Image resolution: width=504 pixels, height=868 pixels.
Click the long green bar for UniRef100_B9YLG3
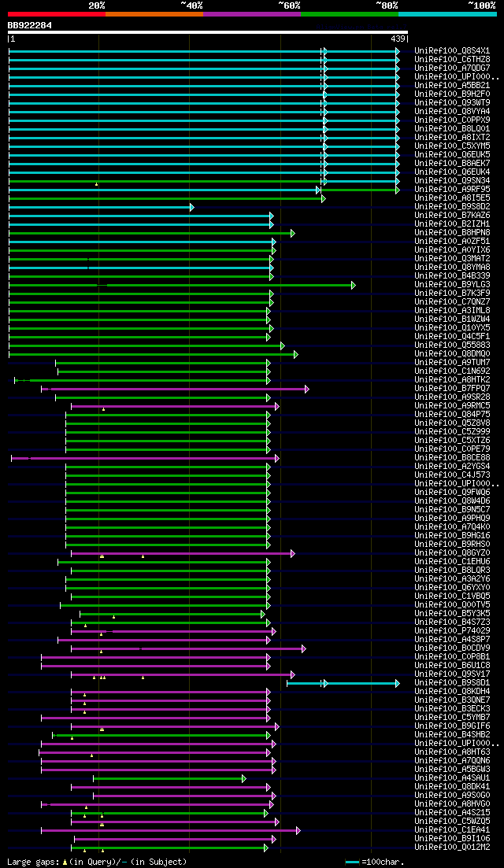coord(182,285)
